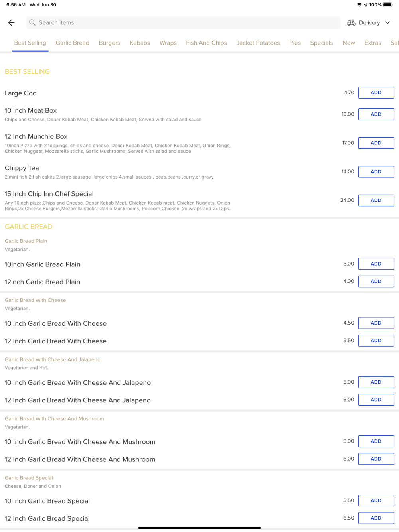399x532 pixels.
Task: Click the delivery scooter icon
Action: click(x=351, y=23)
